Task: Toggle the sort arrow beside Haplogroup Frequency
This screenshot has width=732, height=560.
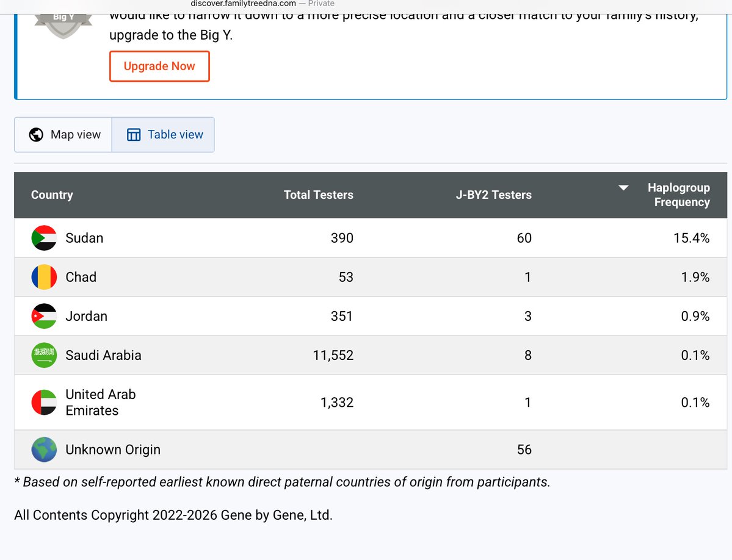Action: [x=623, y=188]
